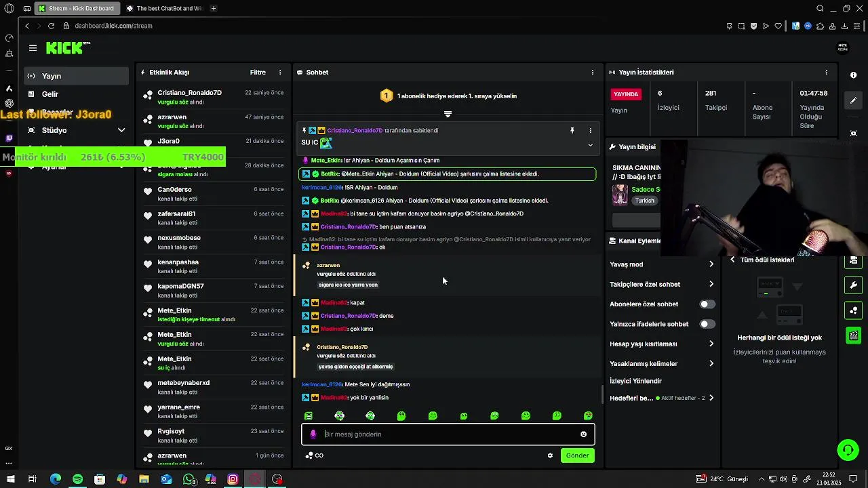
Task: Click the pencil edit icon in right sidebar
Action: point(854,100)
